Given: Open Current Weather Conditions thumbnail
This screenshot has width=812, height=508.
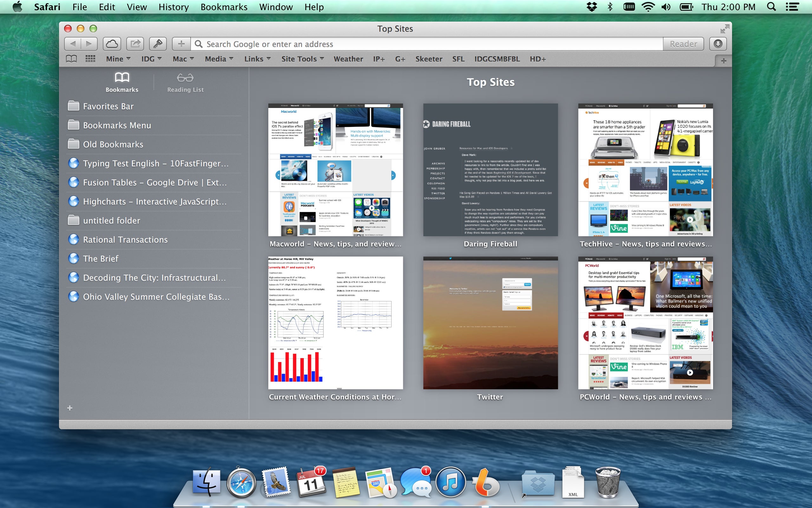Looking at the screenshot, I should 336,323.
